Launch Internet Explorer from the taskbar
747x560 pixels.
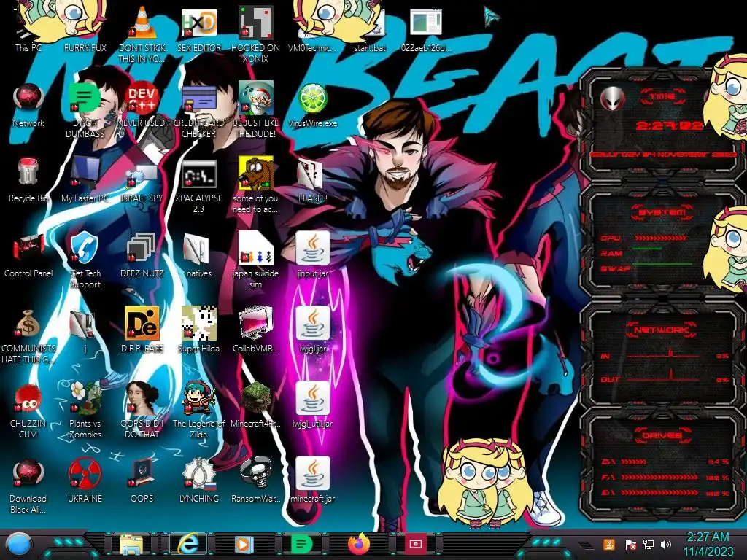188,544
